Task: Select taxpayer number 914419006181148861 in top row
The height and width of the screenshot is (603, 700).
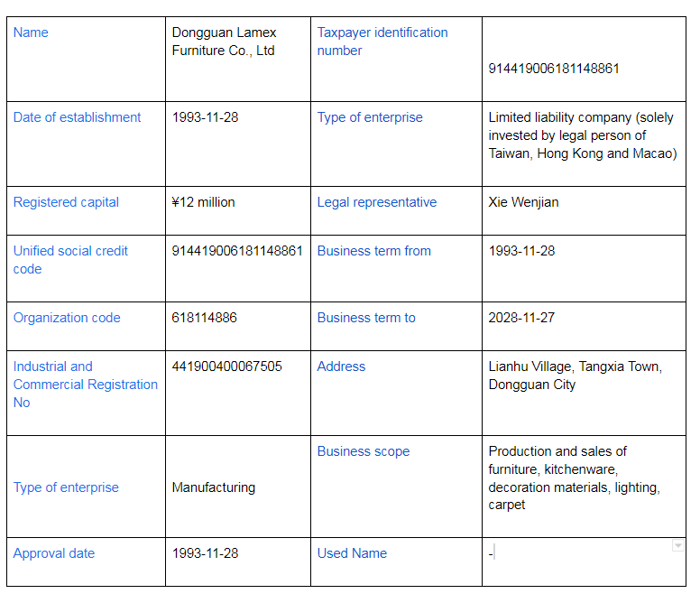Action: pyautogui.click(x=554, y=69)
